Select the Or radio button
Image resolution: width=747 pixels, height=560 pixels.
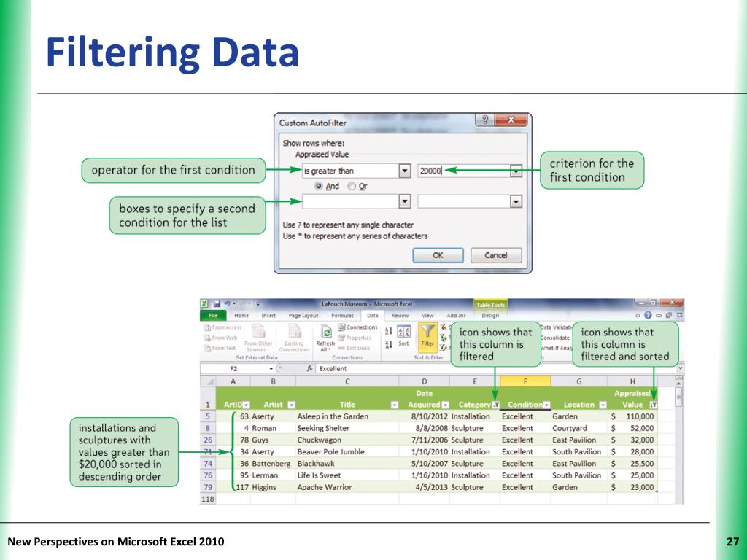(352, 187)
